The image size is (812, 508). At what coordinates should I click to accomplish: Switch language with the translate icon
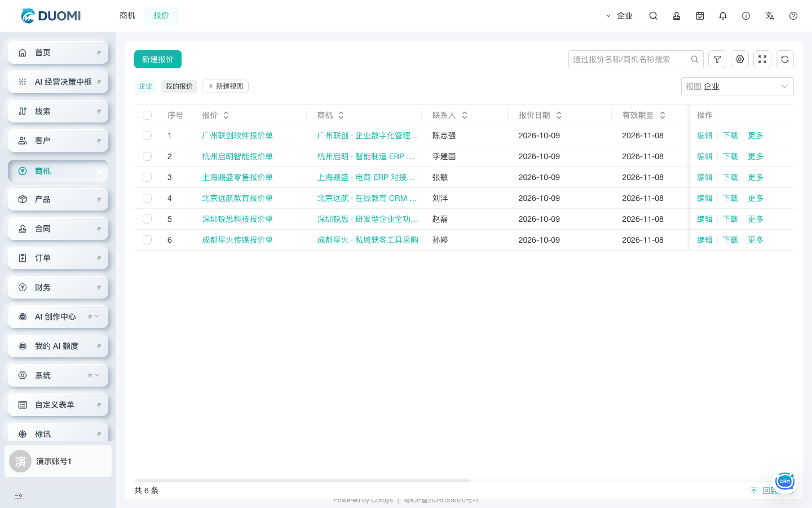pyautogui.click(x=770, y=16)
